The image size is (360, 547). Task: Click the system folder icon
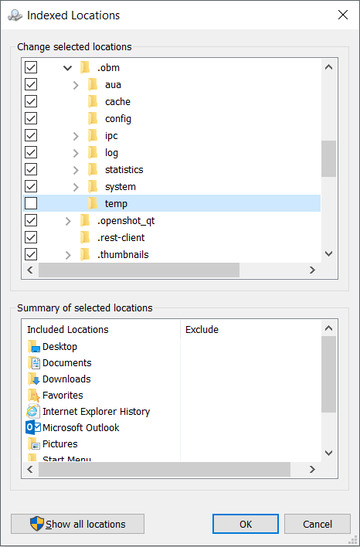pos(92,187)
